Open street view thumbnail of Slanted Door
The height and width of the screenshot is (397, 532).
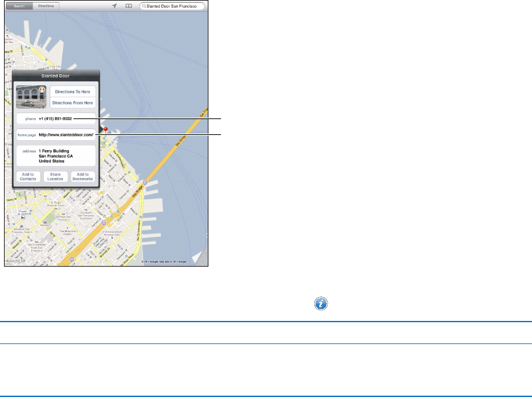[x=31, y=97]
